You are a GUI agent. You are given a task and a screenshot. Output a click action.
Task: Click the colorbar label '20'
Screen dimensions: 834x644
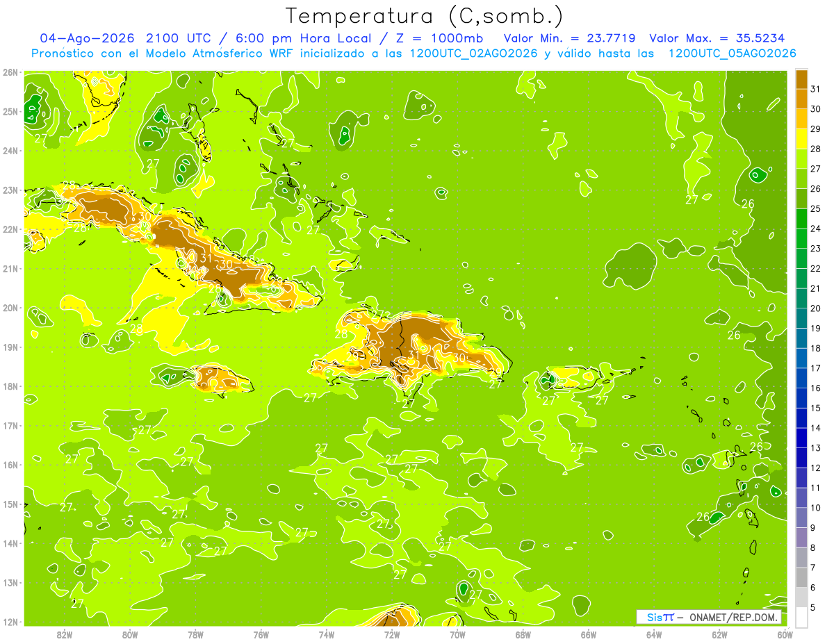816,308
